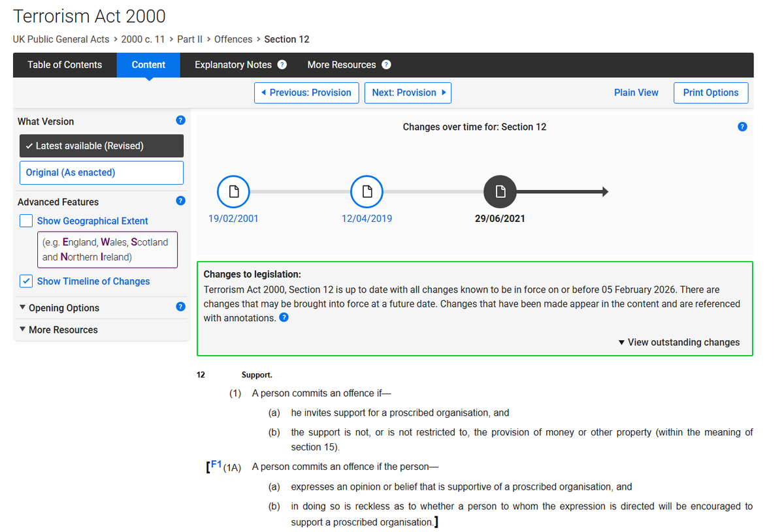Select the 19/02/2001 timeline document icon
The image size is (784, 532).
click(x=233, y=192)
